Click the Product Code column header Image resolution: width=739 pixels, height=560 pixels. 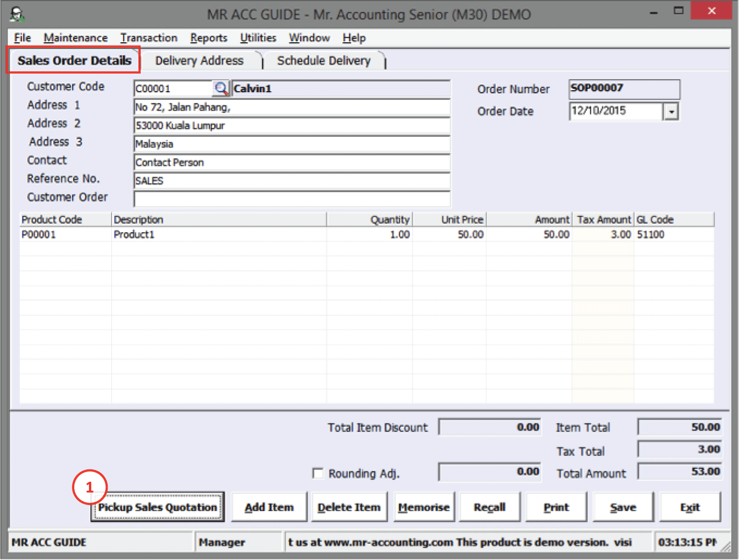(65, 220)
